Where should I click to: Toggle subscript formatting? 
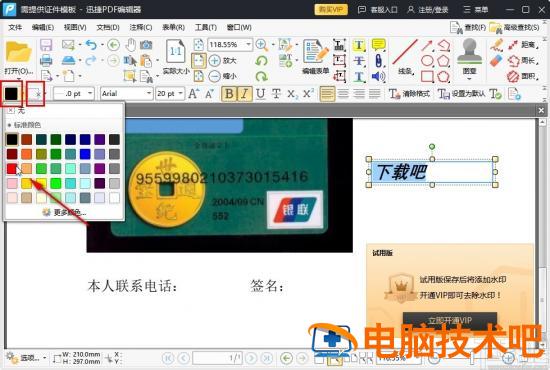(292, 94)
